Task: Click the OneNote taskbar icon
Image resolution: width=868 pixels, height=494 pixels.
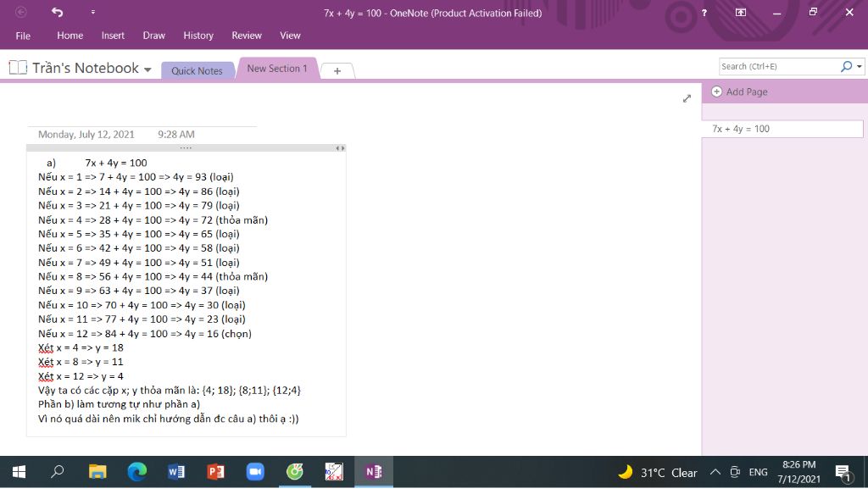Action: click(x=374, y=472)
